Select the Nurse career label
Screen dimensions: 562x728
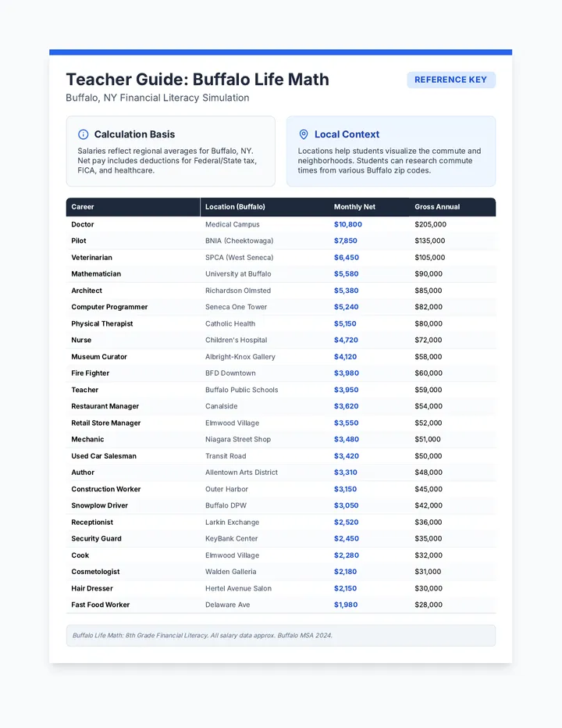[x=81, y=341]
